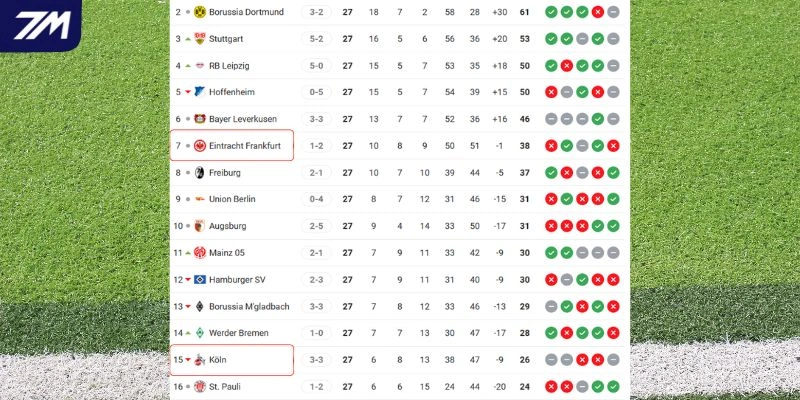The width and height of the screenshot is (800, 400).
Task: Click Hamburger SV's red position arrow
Action: coord(187,280)
